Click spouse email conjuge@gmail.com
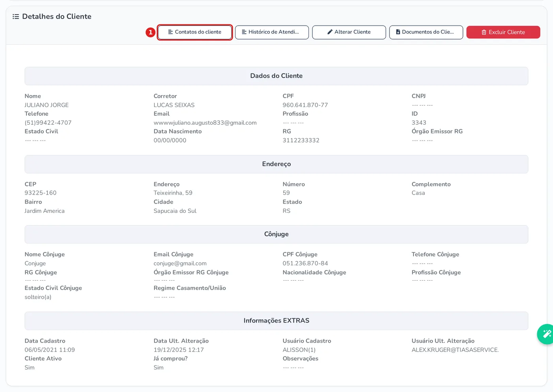 [x=180, y=263]
